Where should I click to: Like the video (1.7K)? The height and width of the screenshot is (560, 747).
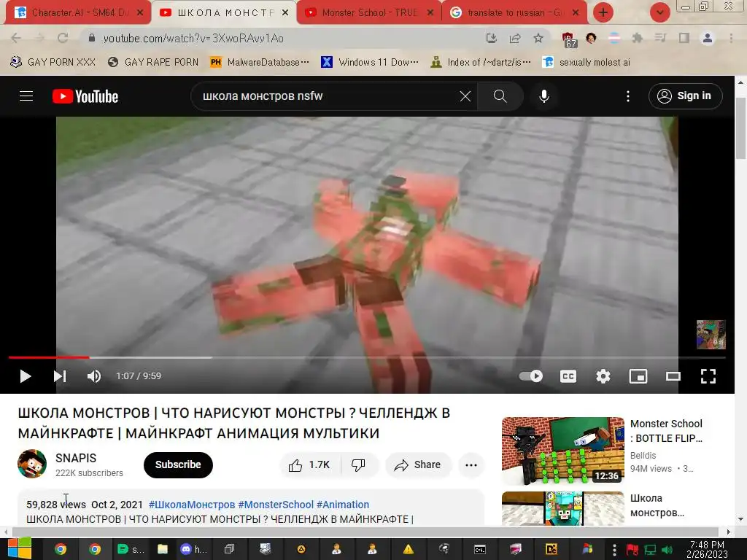point(309,464)
